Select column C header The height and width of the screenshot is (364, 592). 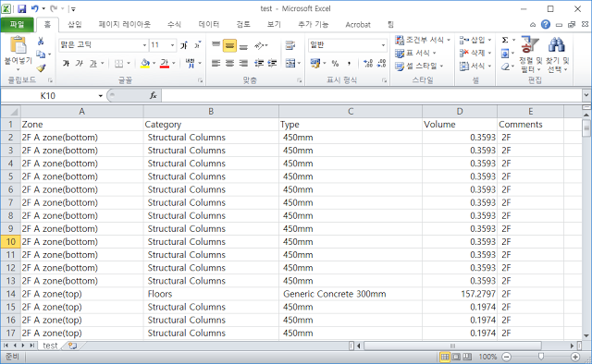(351, 111)
